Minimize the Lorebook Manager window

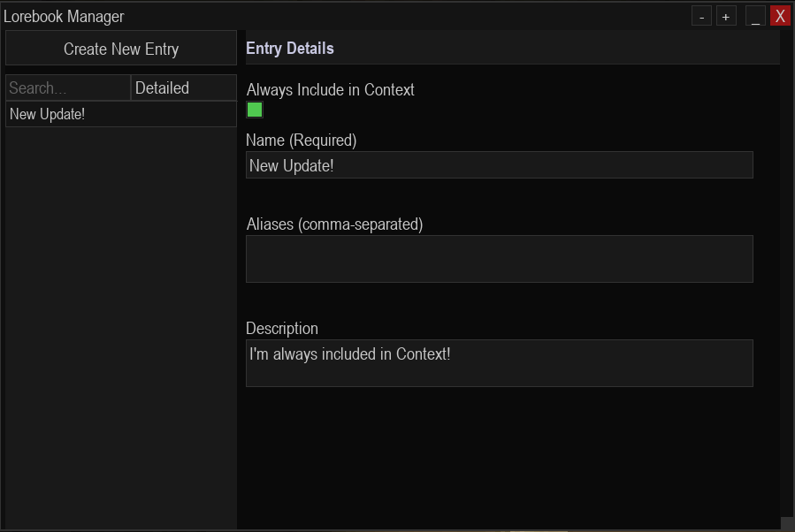755,16
